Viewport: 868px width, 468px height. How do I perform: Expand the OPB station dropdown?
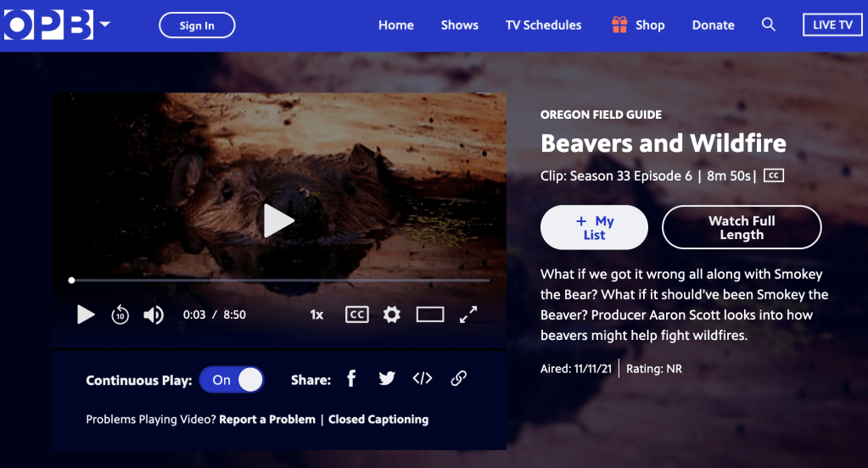click(x=104, y=25)
